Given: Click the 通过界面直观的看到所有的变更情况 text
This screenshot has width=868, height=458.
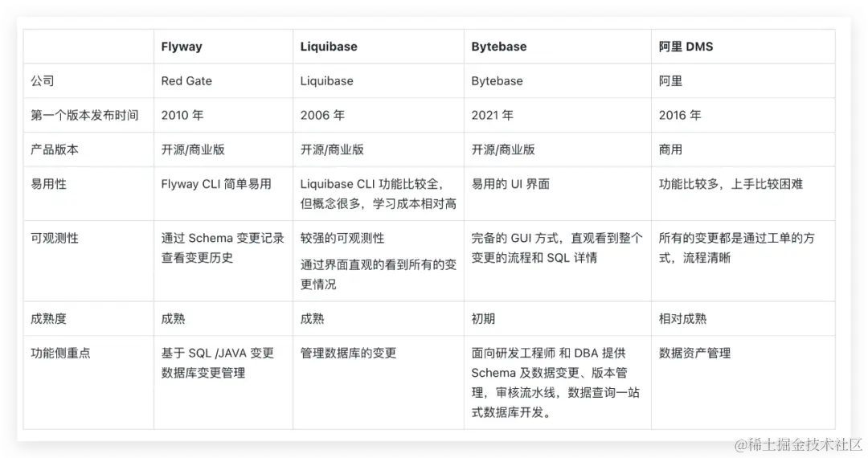Looking at the screenshot, I should [x=379, y=274].
